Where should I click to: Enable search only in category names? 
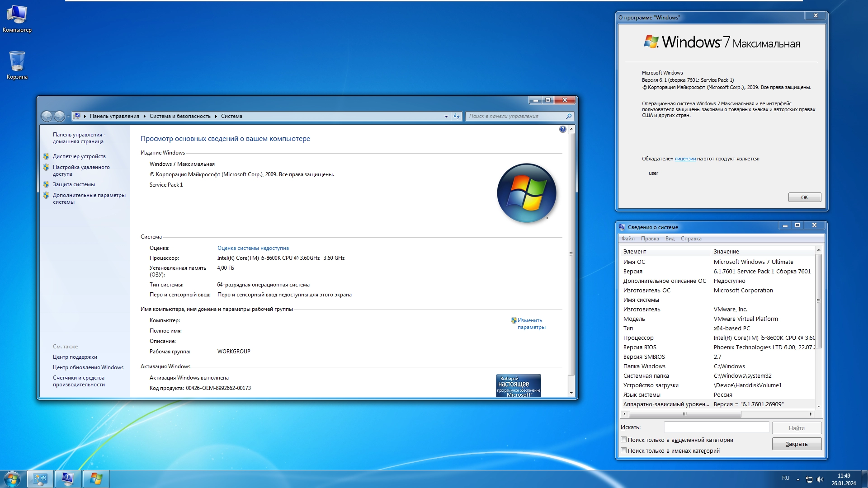coord(624,450)
